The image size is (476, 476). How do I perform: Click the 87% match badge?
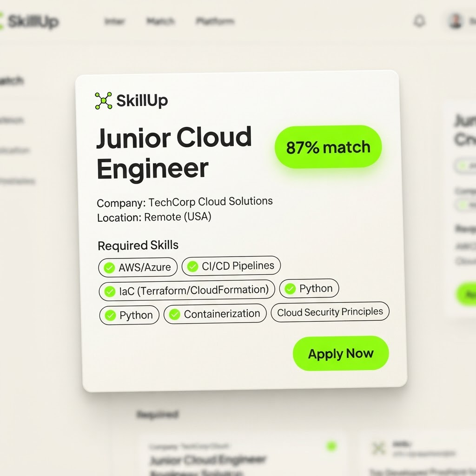click(x=328, y=147)
